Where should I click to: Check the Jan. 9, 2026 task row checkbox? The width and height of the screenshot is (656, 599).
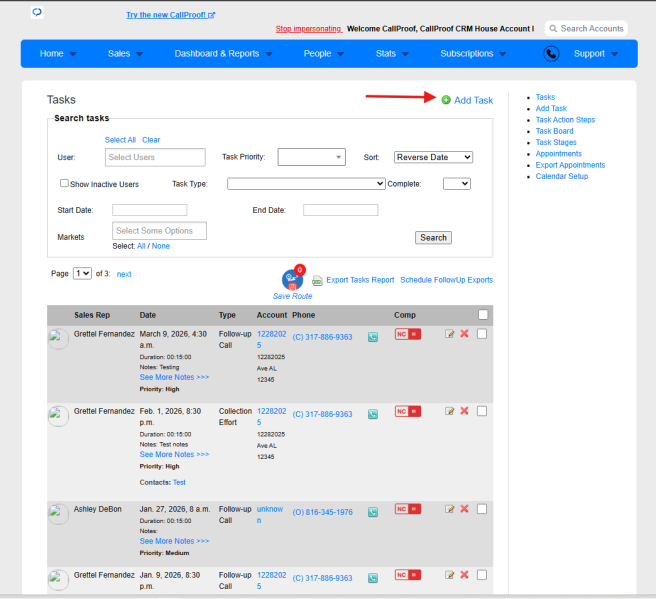482,575
